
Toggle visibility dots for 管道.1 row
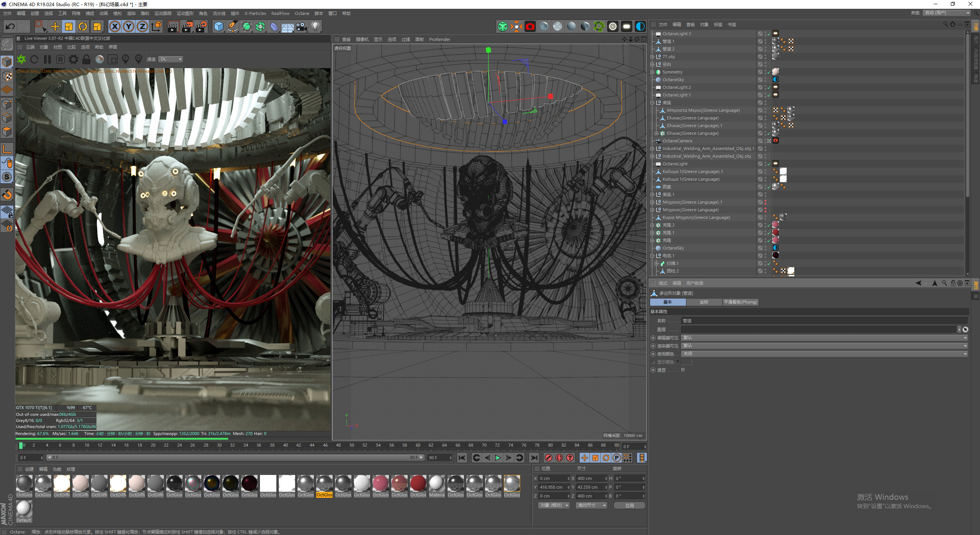point(765,41)
